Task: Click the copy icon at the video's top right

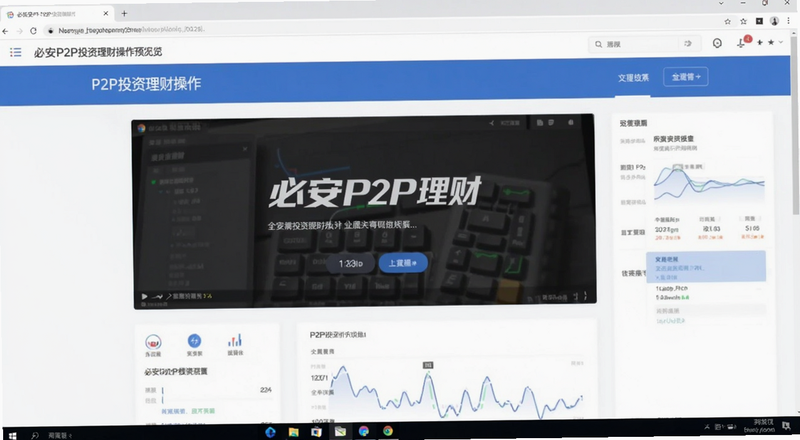Action: (539, 123)
